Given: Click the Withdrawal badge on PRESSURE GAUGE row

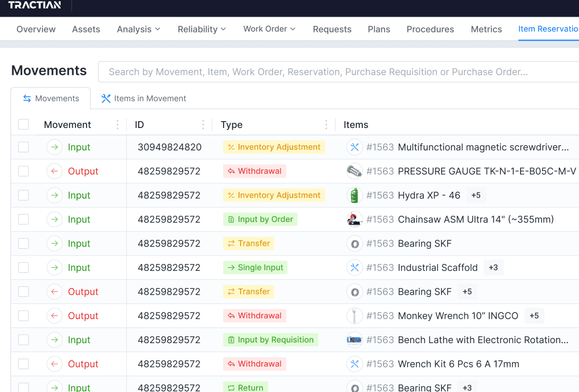Looking at the screenshot, I should [254, 171].
